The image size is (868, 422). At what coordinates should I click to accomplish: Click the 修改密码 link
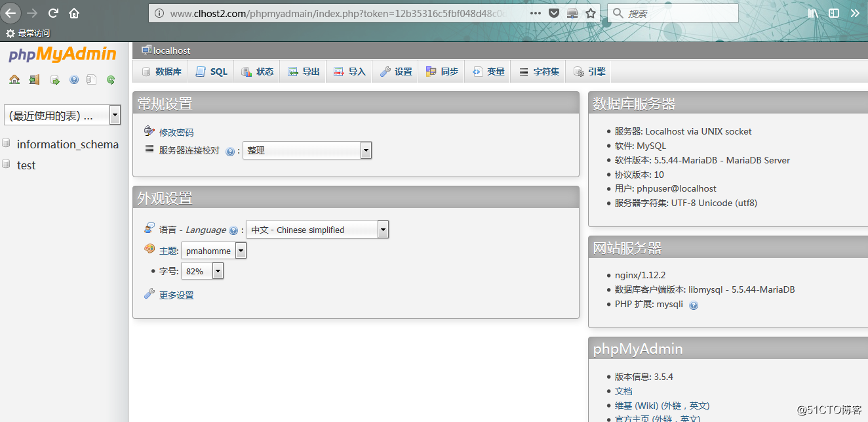(176, 133)
